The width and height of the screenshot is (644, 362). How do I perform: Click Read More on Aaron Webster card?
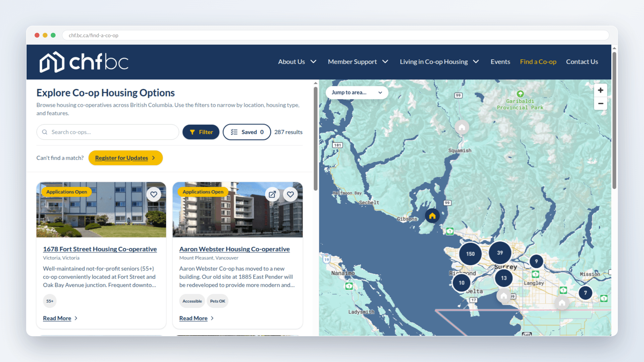pos(197,318)
